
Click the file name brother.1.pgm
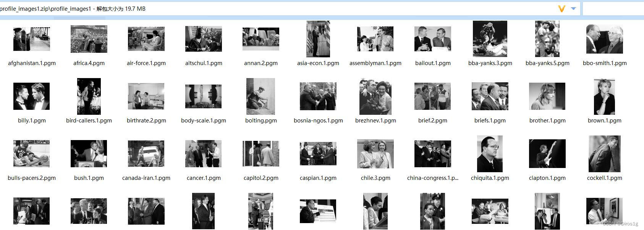pyautogui.click(x=547, y=121)
